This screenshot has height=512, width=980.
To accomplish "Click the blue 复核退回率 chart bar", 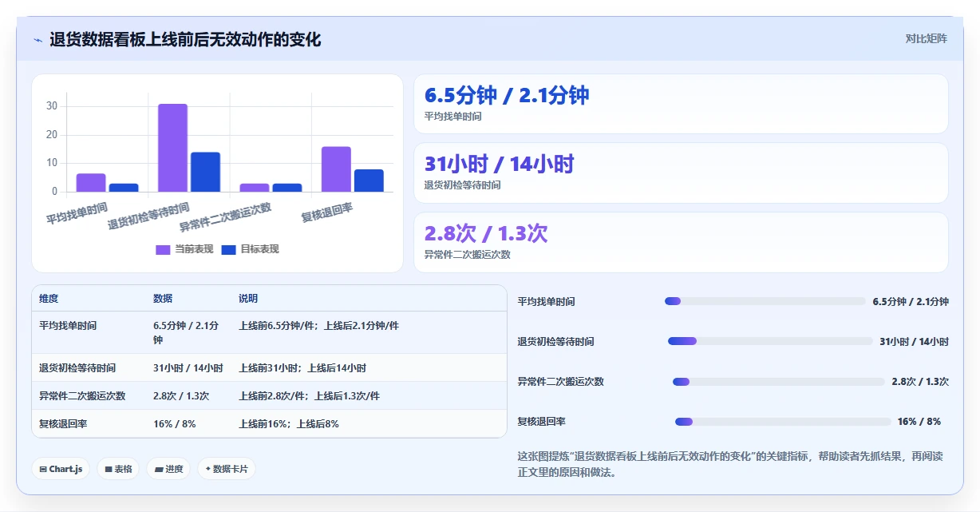I will pyautogui.click(x=369, y=181).
